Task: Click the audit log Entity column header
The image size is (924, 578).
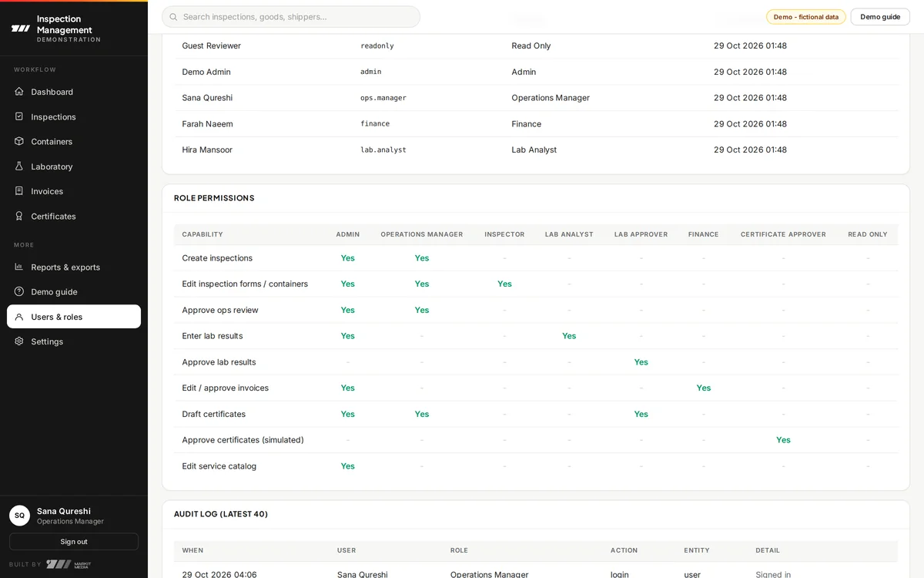Action: pos(697,550)
